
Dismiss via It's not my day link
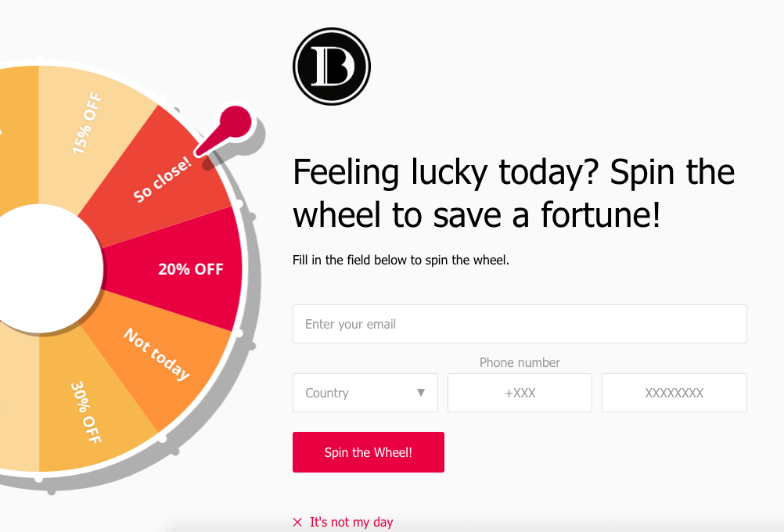point(351,522)
